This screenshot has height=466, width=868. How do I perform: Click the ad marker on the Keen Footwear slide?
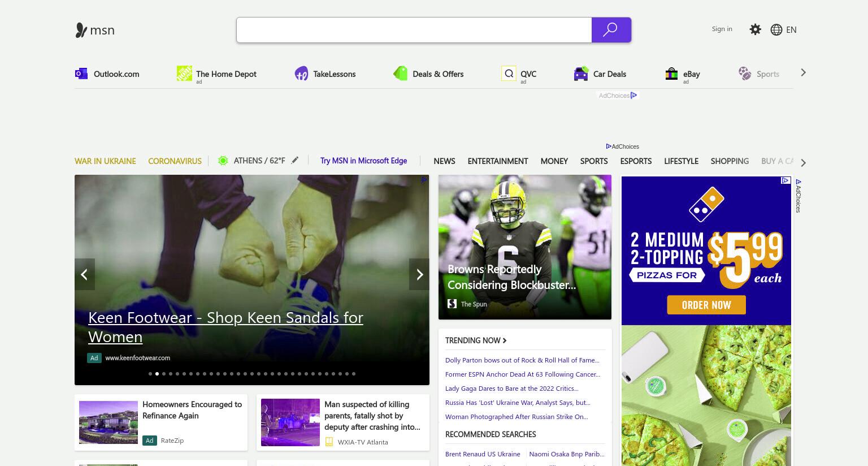[x=424, y=180]
